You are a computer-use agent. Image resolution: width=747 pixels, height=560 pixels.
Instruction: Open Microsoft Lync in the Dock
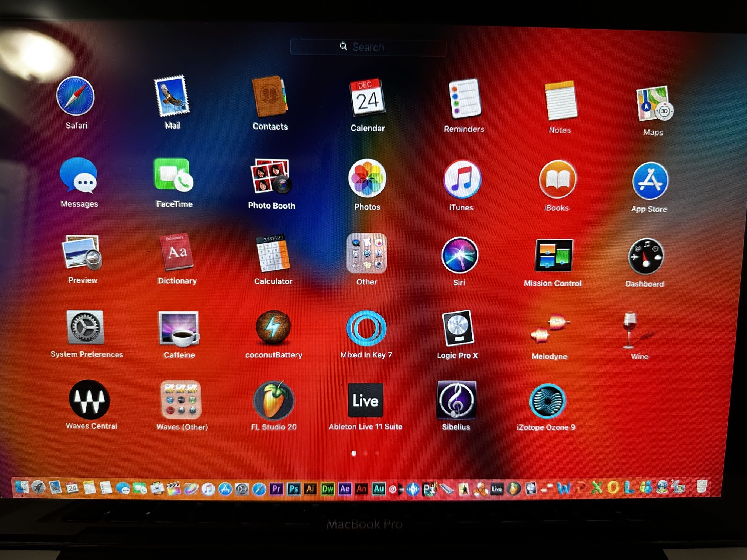tap(629, 487)
